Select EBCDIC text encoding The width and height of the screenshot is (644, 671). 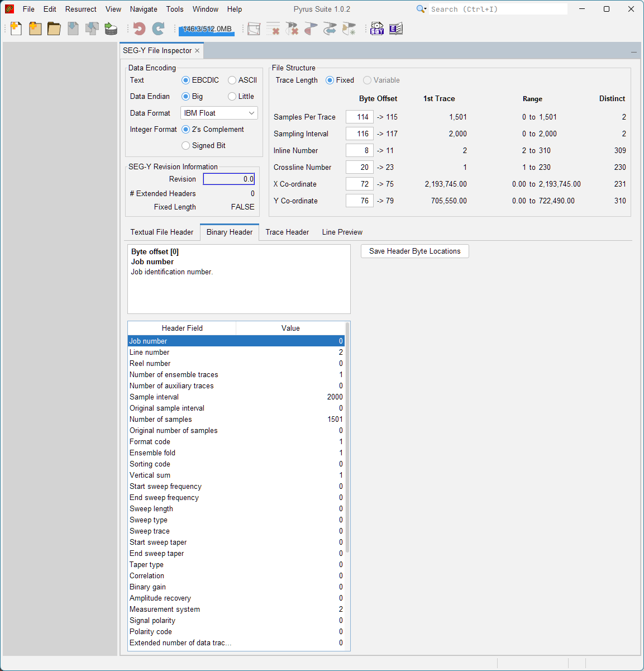(x=201, y=80)
